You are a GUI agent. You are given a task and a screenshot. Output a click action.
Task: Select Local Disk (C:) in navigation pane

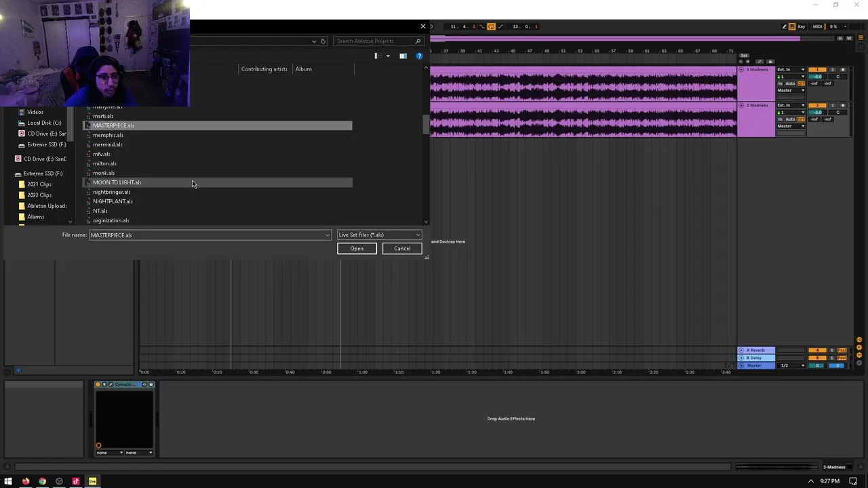(x=44, y=123)
